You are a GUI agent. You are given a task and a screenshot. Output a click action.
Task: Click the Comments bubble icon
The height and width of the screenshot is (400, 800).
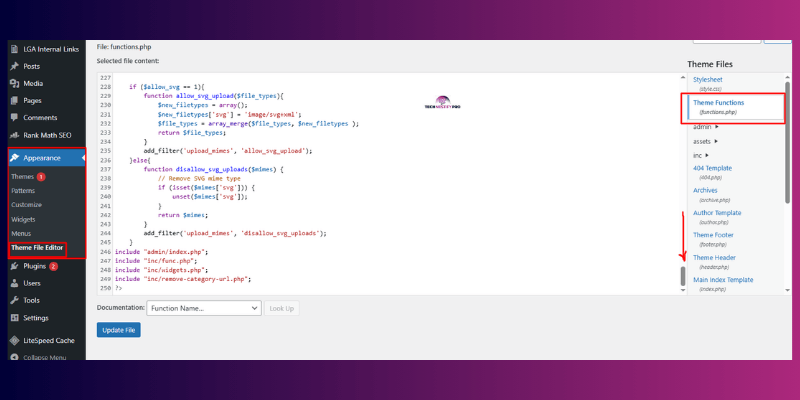click(x=14, y=118)
